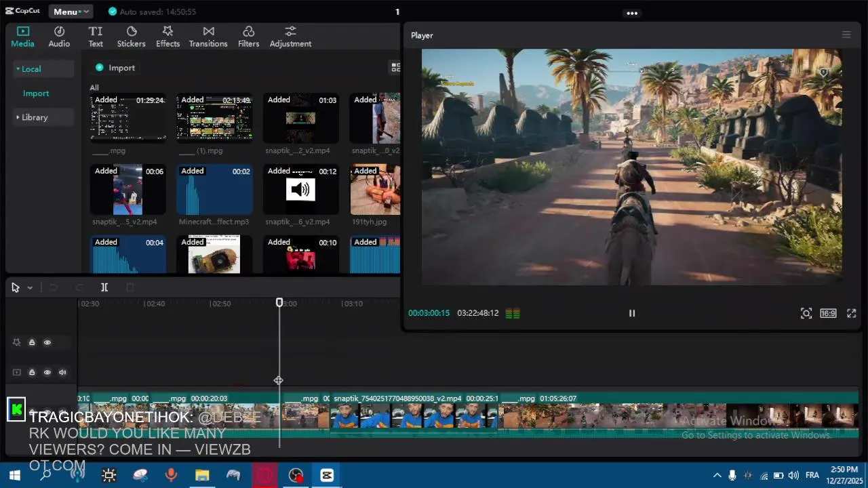Toggle lock on the effects track
Image resolution: width=868 pixels, height=488 pixels.
coord(32,342)
